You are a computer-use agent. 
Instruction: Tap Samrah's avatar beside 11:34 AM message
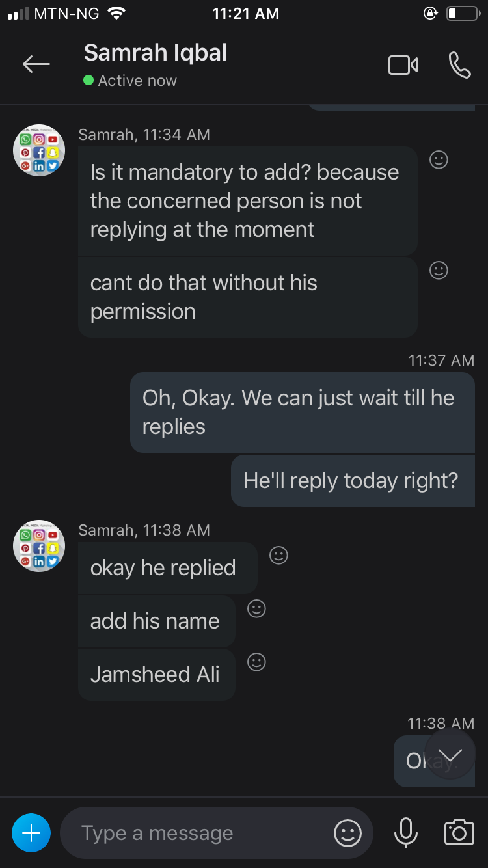click(39, 150)
